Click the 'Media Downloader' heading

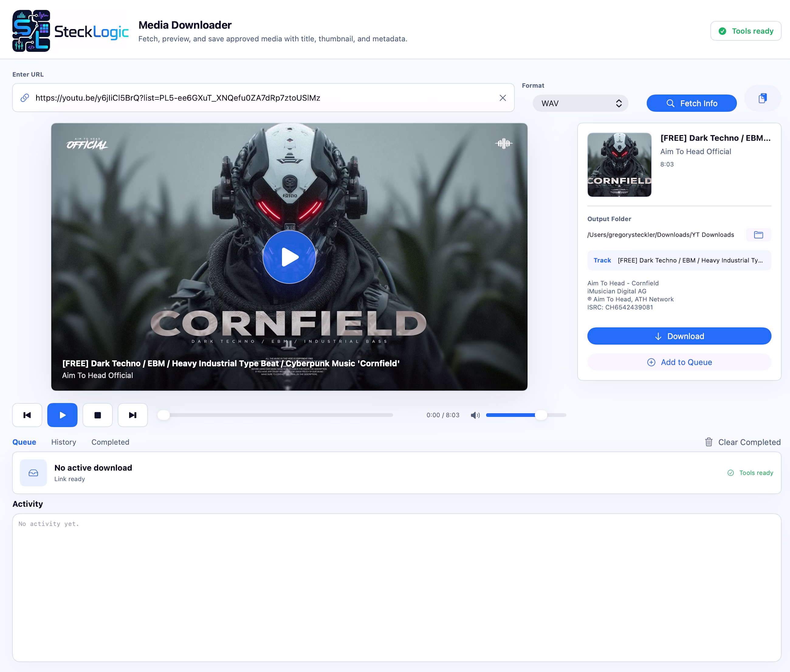[x=185, y=25]
